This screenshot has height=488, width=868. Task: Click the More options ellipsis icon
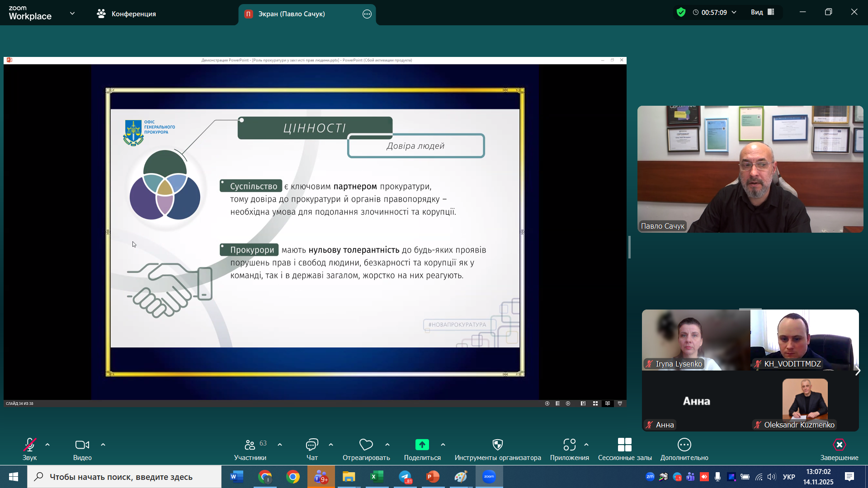(x=684, y=445)
